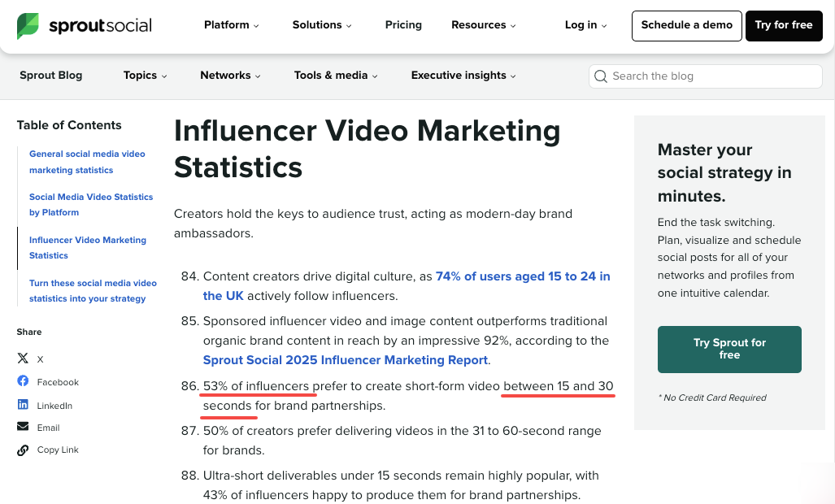
Task: Open the Tools & media dropdown
Action: [x=336, y=76]
